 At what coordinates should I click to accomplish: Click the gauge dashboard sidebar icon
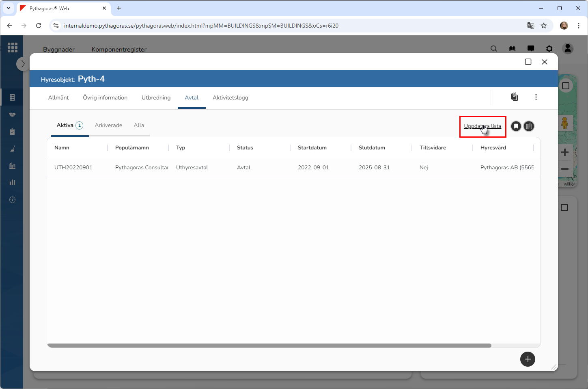[x=12, y=200]
